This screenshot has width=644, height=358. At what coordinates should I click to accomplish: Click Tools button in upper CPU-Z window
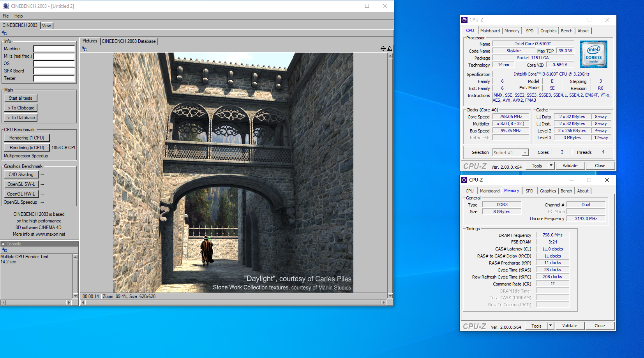point(537,166)
